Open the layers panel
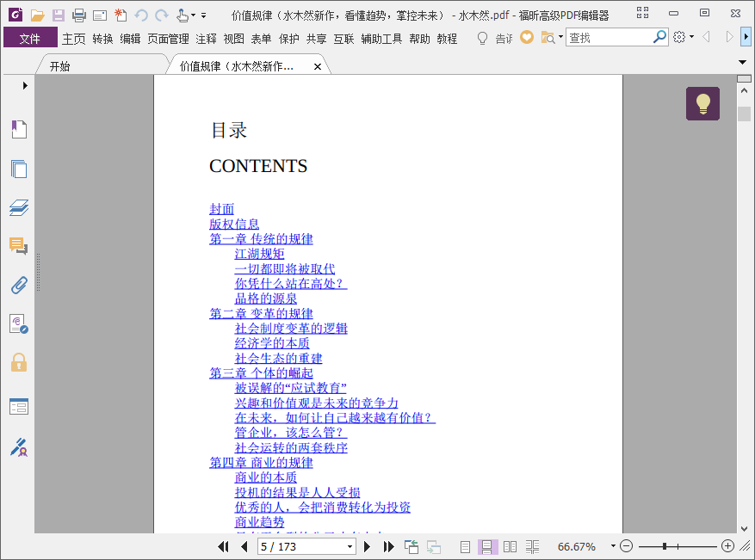Image resolution: width=755 pixels, height=560 pixels. pos(19,207)
